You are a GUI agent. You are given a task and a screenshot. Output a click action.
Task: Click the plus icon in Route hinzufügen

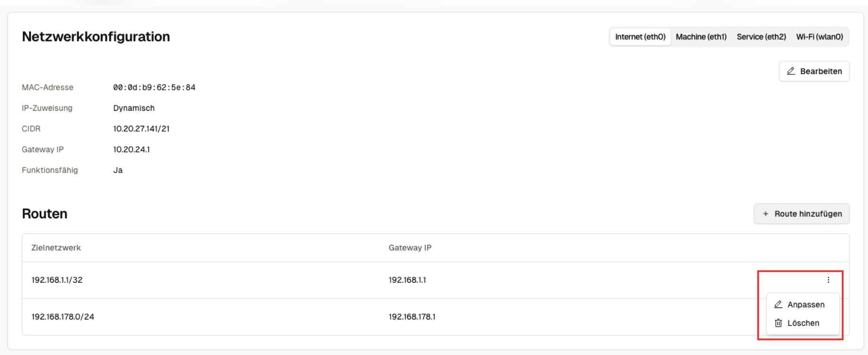tap(765, 214)
